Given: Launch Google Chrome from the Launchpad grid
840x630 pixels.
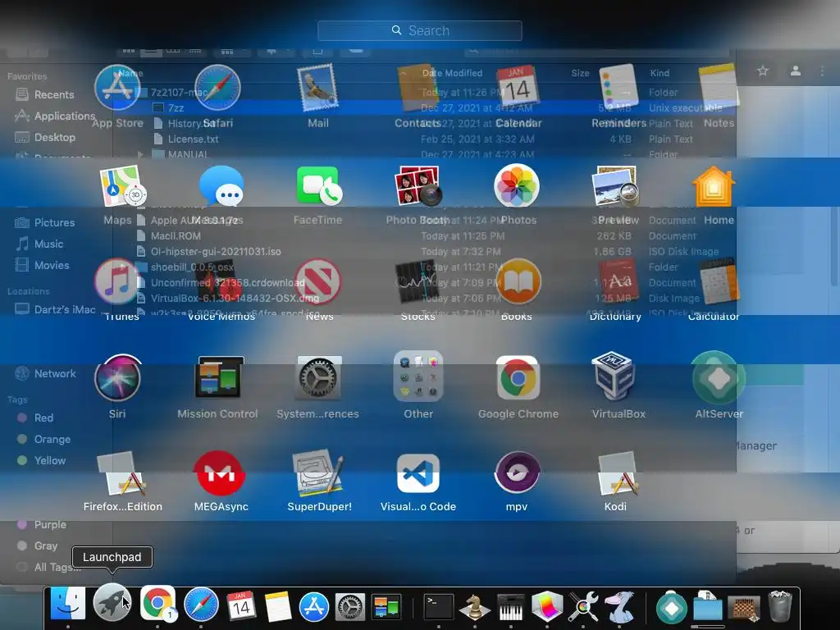Looking at the screenshot, I should [x=518, y=378].
